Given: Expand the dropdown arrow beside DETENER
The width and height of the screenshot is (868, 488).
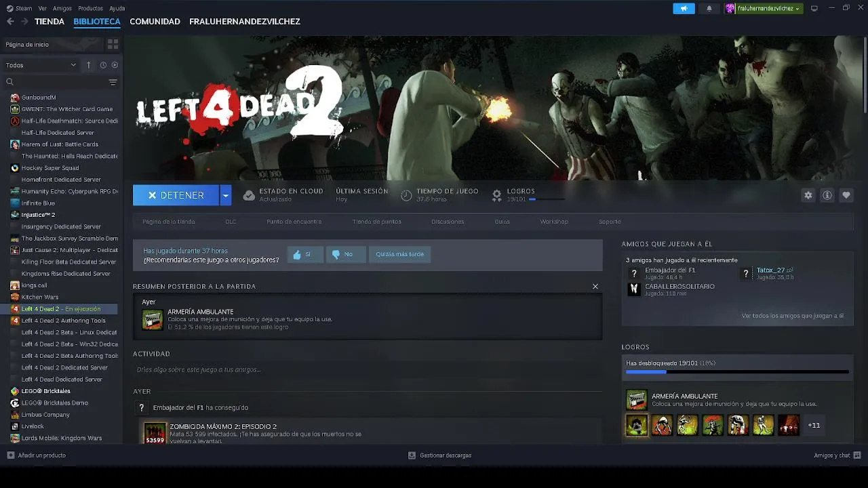Looking at the screenshot, I should 226,195.
